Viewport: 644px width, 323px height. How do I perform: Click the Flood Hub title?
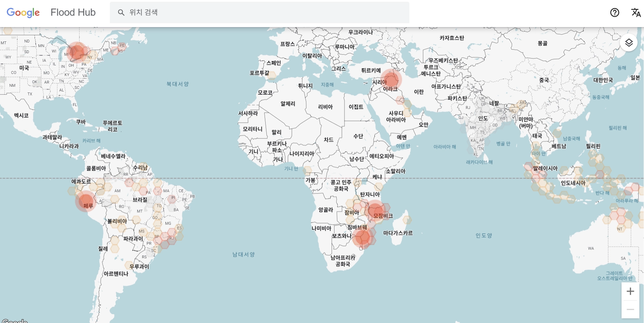(73, 12)
